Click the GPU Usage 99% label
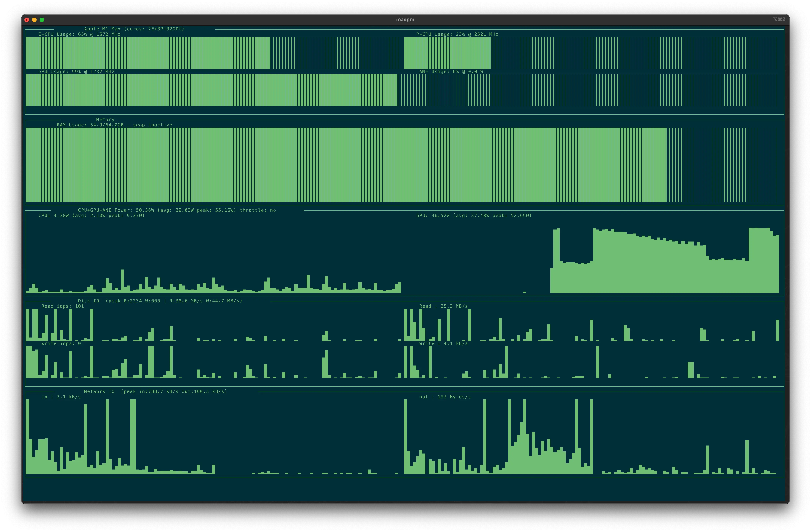811x532 pixels. [76, 72]
